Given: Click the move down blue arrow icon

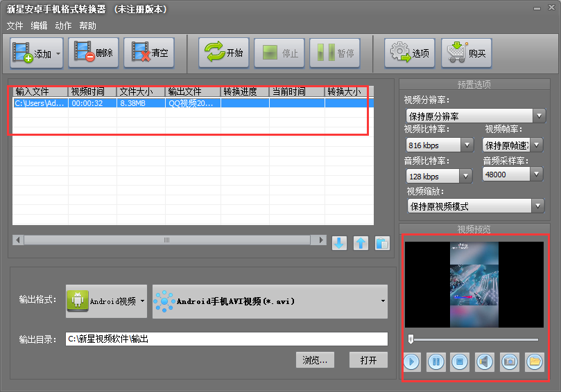Looking at the screenshot, I should coord(339,243).
